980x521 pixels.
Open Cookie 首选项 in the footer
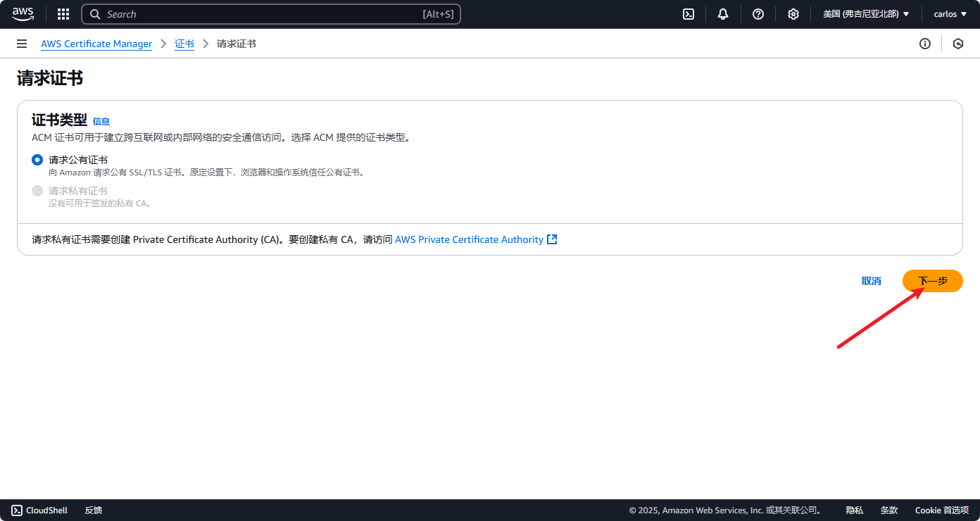(942, 510)
